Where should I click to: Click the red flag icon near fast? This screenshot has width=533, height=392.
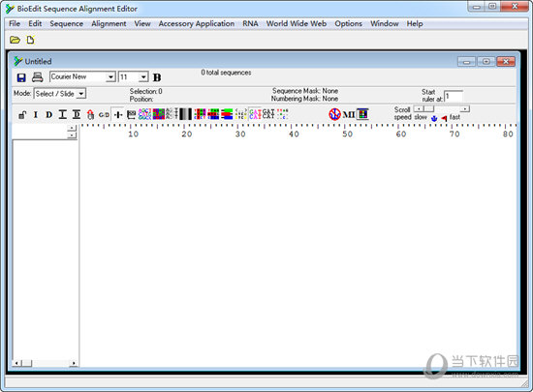pyautogui.click(x=444, y=118)
